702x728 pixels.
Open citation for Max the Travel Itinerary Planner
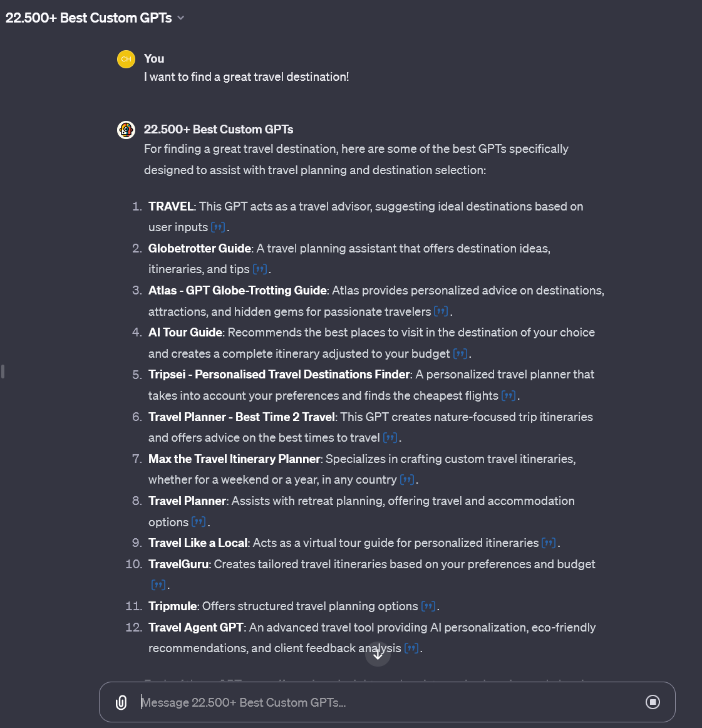(x=407, y=480)
